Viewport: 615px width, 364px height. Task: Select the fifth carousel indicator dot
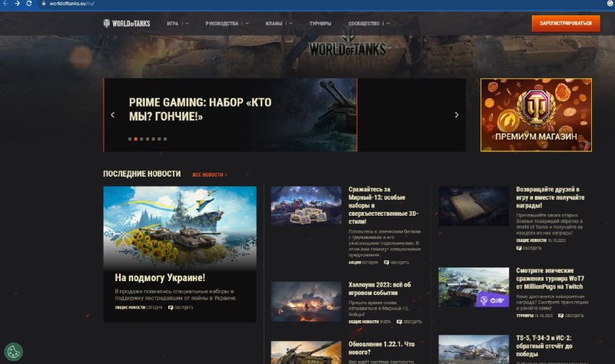click(153, 139)
